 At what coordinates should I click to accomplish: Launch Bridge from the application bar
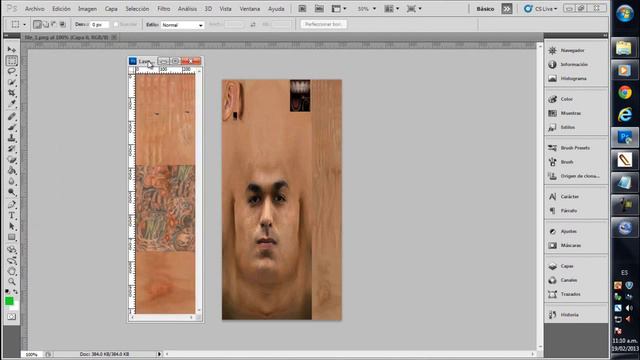click(302, 9)
